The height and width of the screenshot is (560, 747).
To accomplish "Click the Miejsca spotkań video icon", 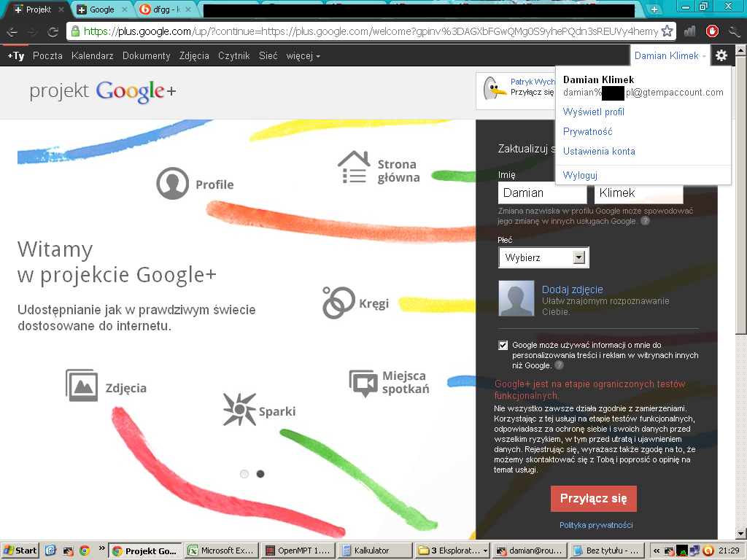I will click(364, 383).
